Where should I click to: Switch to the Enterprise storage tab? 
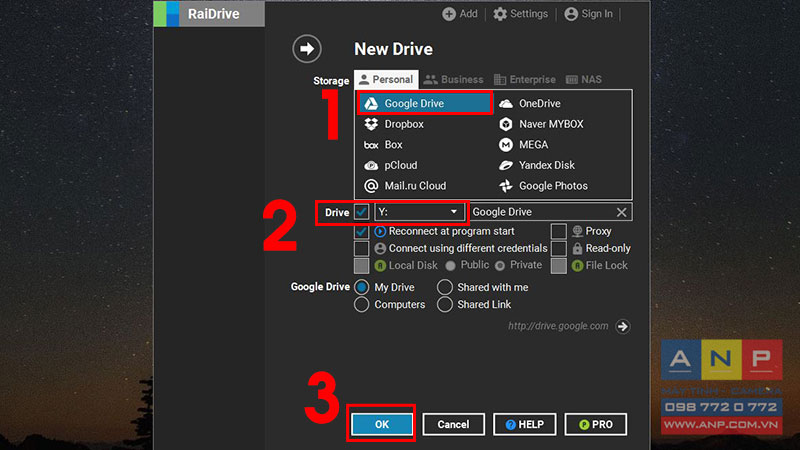tap(525, 80)
